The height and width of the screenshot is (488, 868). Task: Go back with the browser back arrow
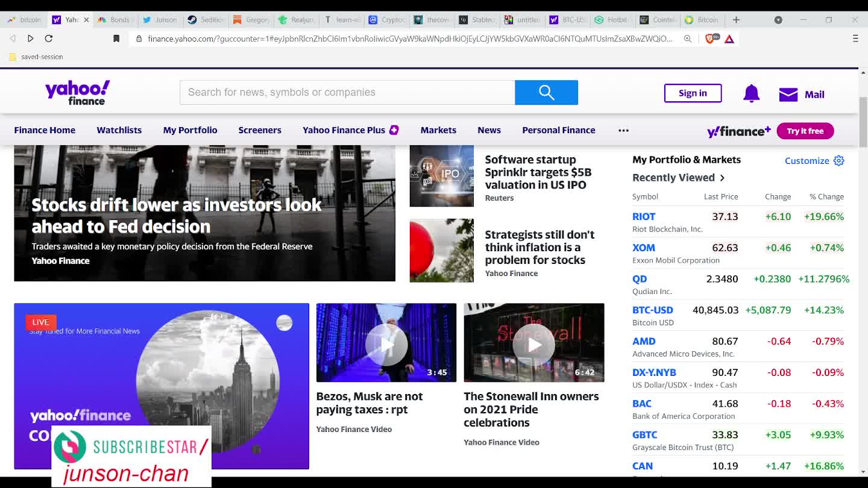(x=13, y=38)
